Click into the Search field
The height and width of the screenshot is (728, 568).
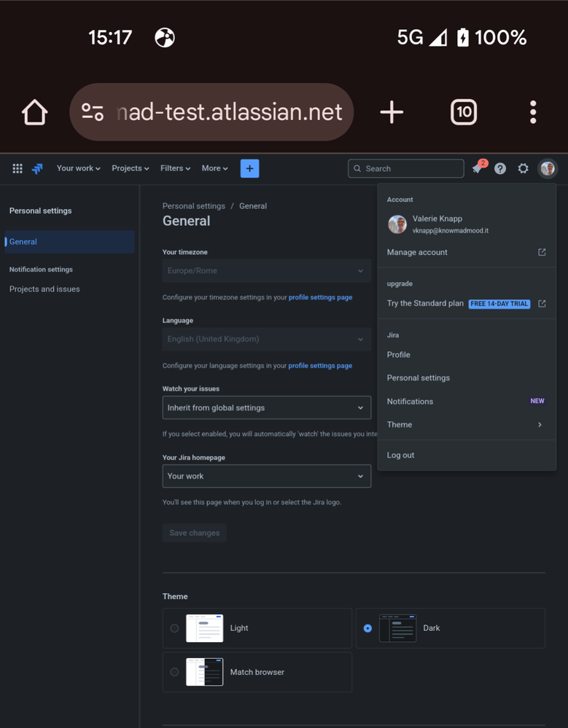(x=406, y=168)
